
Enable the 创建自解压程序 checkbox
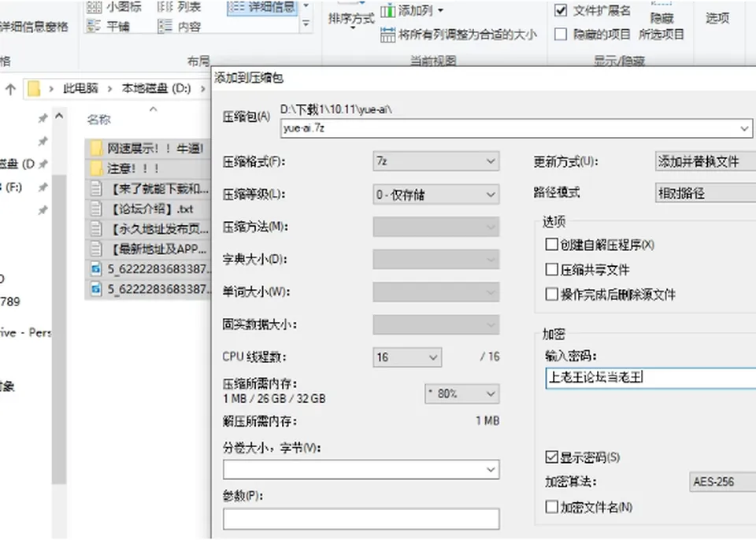tap(551, 245)
